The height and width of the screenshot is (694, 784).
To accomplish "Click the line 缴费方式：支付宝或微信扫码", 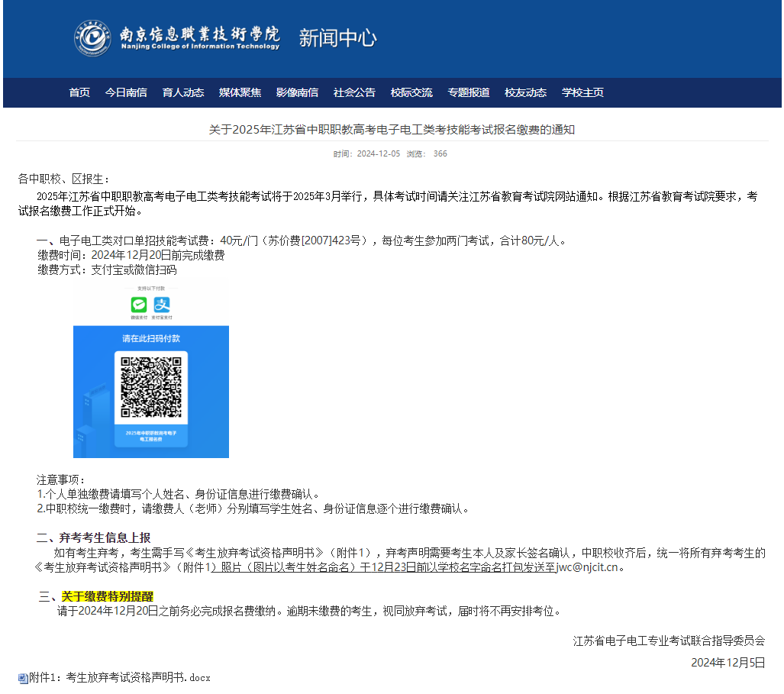I will coord(107,270).
